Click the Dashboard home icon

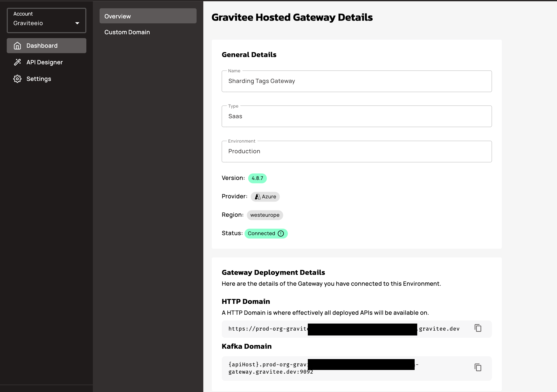pyautogui.click(x=17, y=46)
